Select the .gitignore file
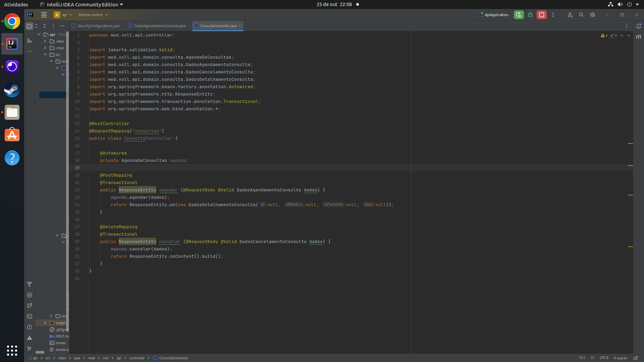This screenshot has width=644, height=362. tap(59, 329)
